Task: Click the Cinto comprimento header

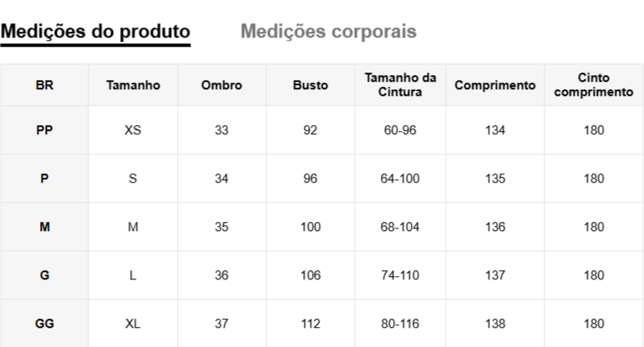Action: coord(594,85)
